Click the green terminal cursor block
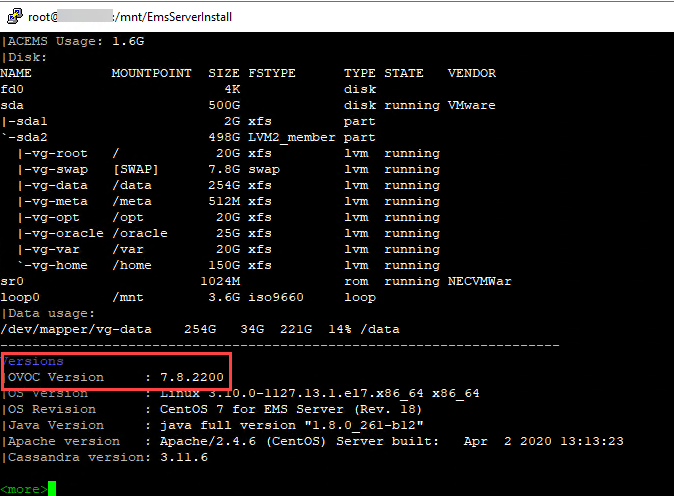Image resolution: width=674 pixels, height=496 pixels. (x=52, y=489)
